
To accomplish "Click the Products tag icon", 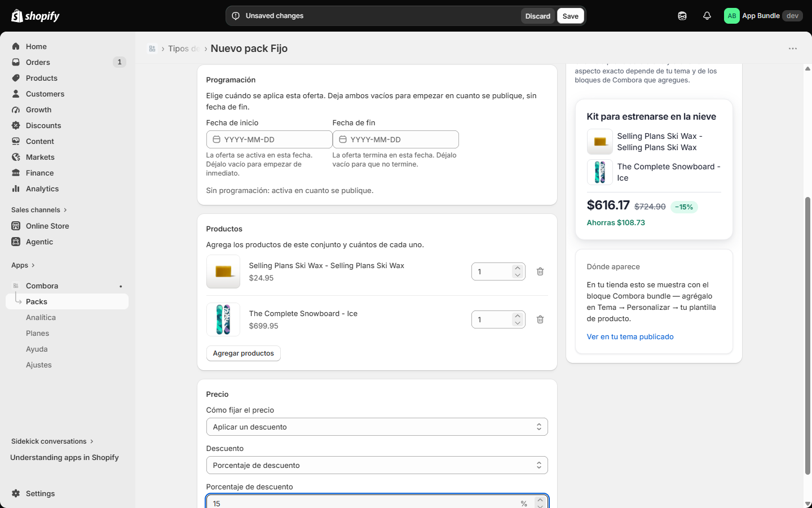I will tap(16, 78).
